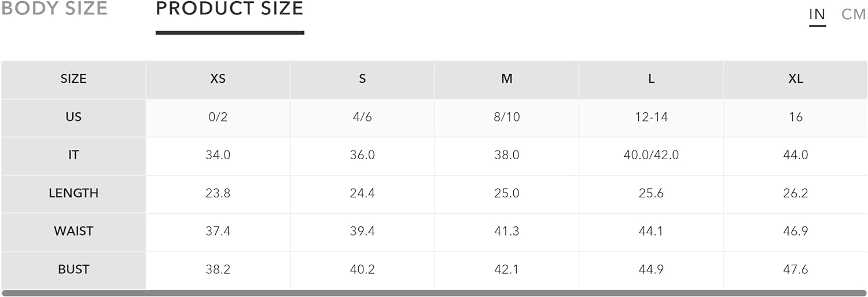Viewport: 868px width, 297px height.
Task: Click the SIZE header cell
Action: pos(73,79)
